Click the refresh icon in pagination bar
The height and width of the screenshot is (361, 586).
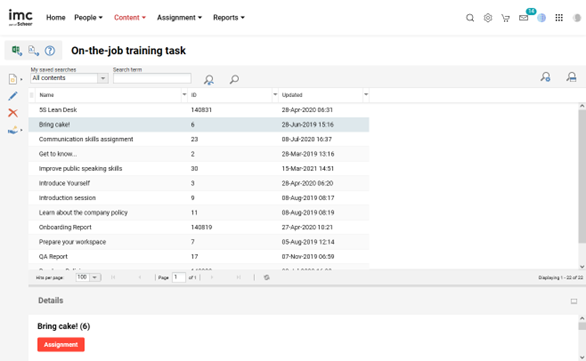coord(266,277)
